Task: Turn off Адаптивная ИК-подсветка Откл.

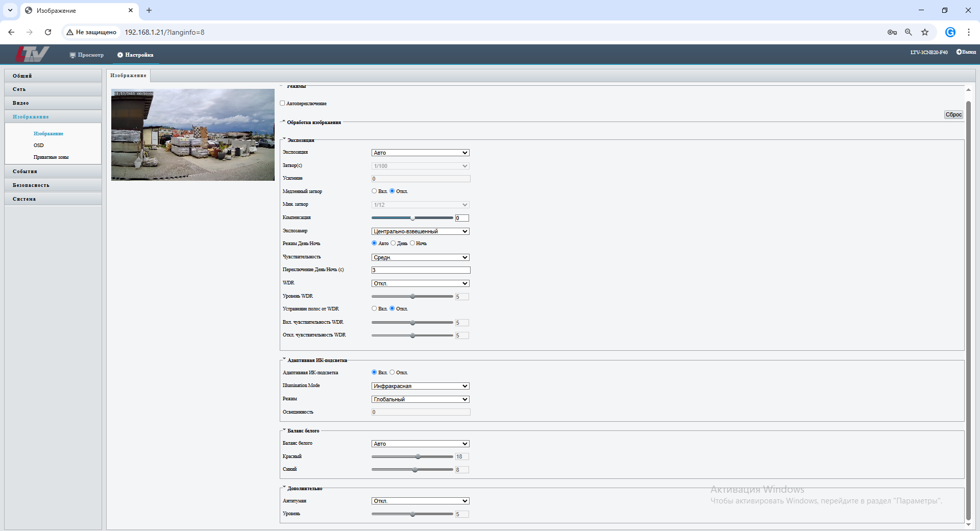Action: point(392,372)
